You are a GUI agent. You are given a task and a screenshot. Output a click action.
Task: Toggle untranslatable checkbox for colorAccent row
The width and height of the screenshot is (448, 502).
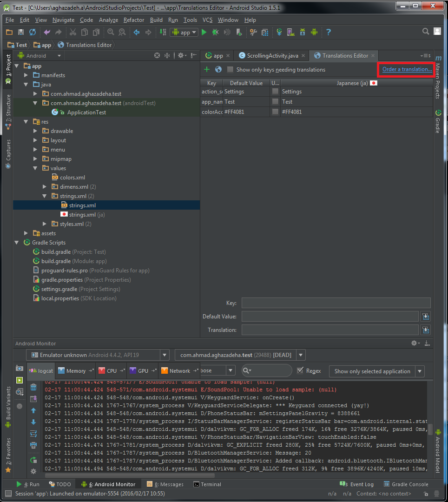[x=275, y=112]
